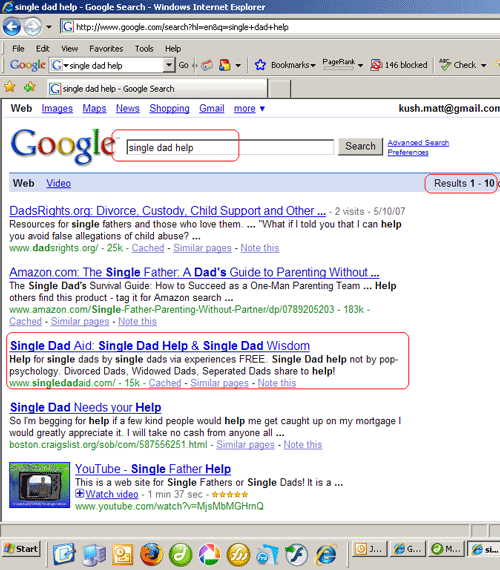Click the browser Back arrow button

click(x=12, y=27)
